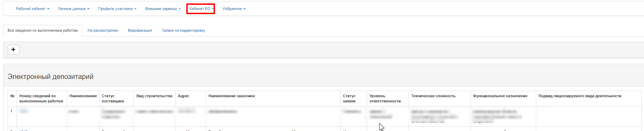Switch to the На рассмотрении tab
The height and width of the screenshot is (131, 644).
(x=103, y=31)
